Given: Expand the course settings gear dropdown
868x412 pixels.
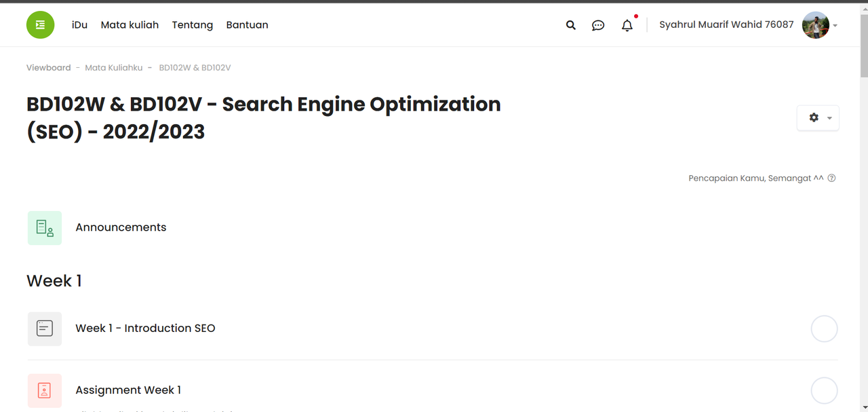Looking at the screenshot, I should (818, 118).
